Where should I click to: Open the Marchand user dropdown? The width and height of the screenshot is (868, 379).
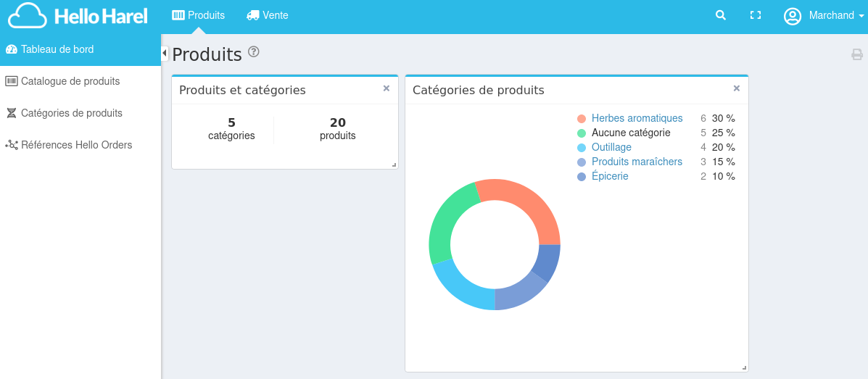coord(835,15)
